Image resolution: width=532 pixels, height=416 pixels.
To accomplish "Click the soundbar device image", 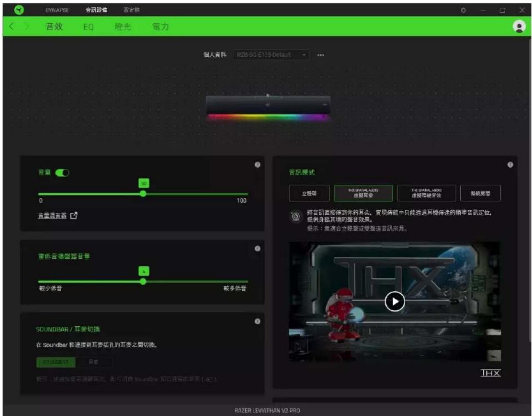I will (x=268, y=107).
